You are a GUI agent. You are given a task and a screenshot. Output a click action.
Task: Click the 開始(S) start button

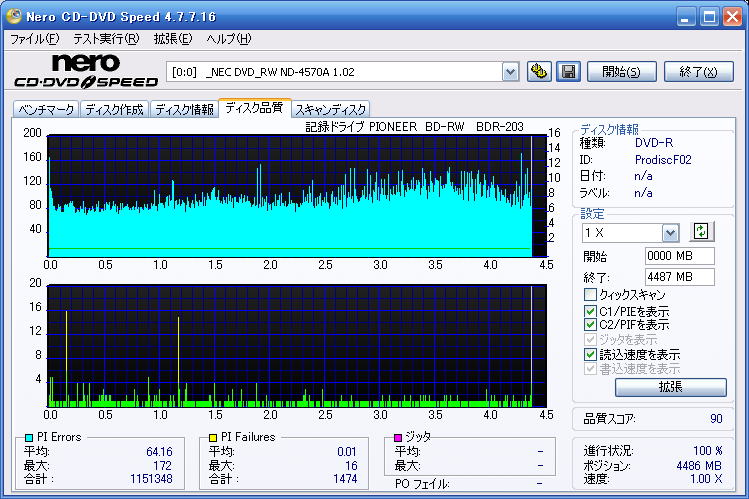point(621,72)
